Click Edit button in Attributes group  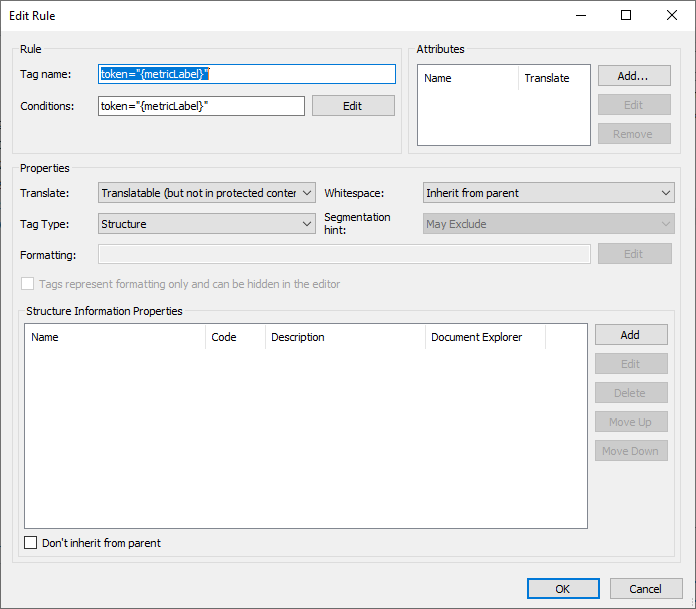634,105
